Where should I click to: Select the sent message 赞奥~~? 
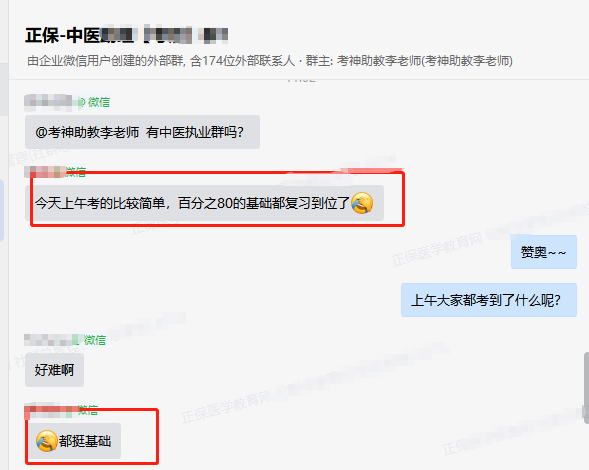[x=544, y=252]
